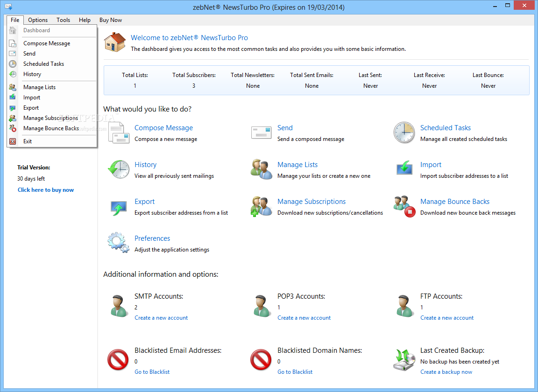Screen dimensions: 538x392
Task: Choose Compose Message from File menu
Action: click(x=52, y=43)
